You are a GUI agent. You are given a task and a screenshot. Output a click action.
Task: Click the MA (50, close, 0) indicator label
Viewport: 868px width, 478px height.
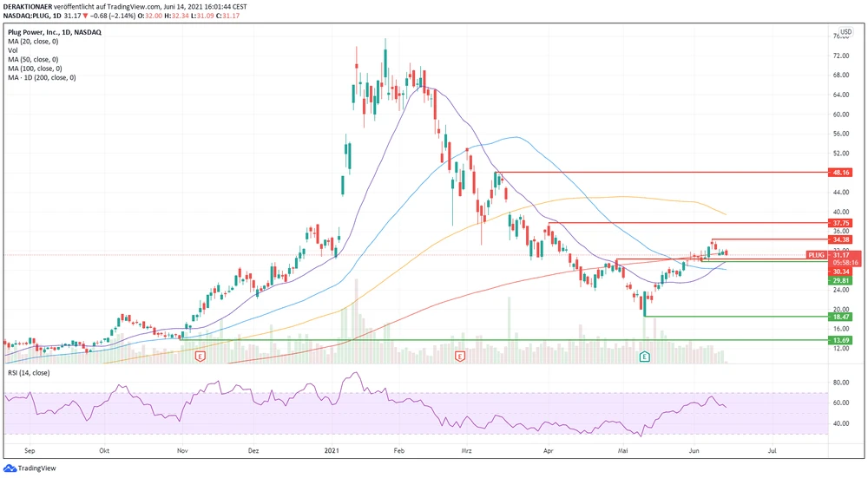click(34, 60)
